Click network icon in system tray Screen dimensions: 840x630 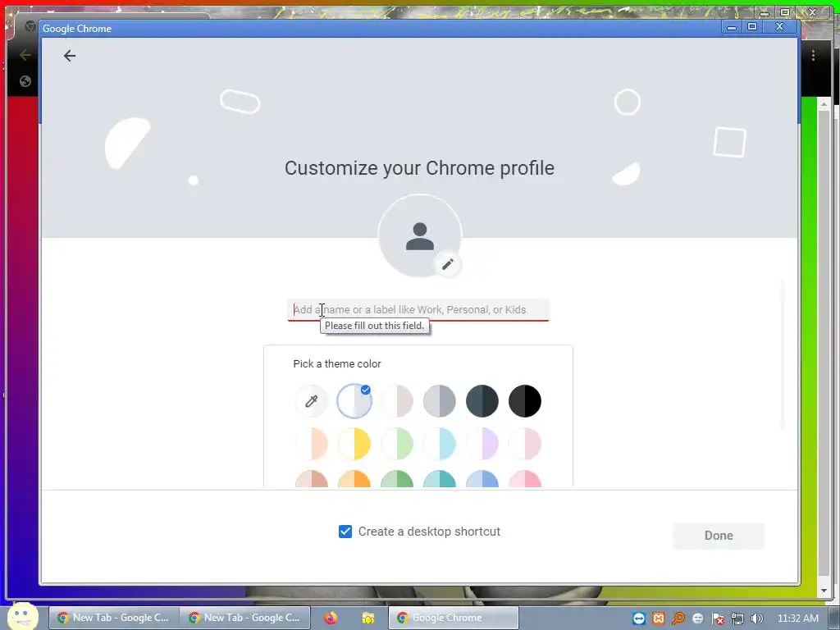click(x=737, y=619)
